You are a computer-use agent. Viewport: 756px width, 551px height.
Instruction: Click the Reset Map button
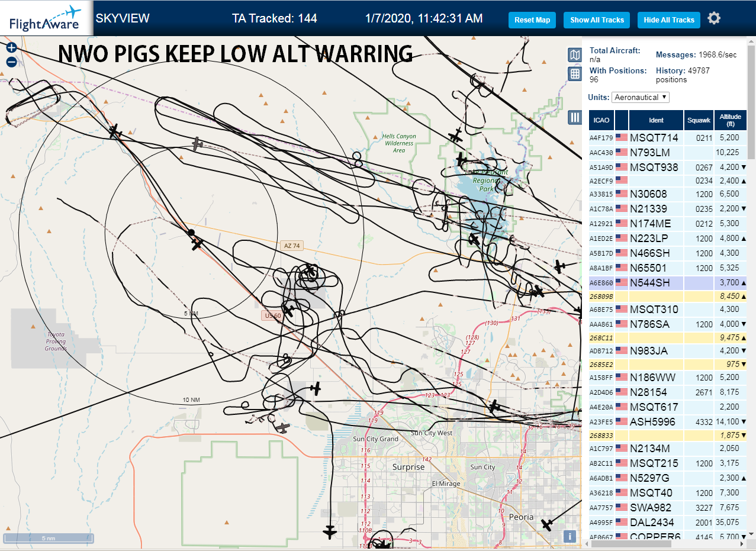pyautogui.click(x=532, y=20)
